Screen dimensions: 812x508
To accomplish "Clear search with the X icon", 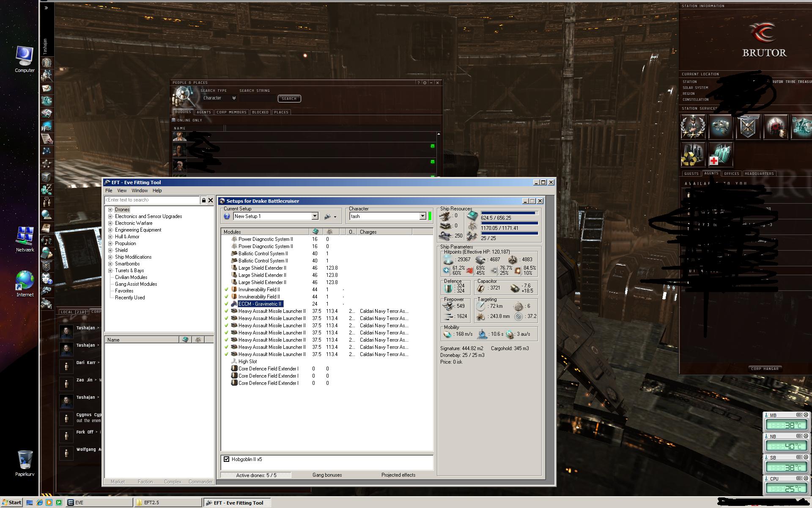I will [x=211, y=200].
